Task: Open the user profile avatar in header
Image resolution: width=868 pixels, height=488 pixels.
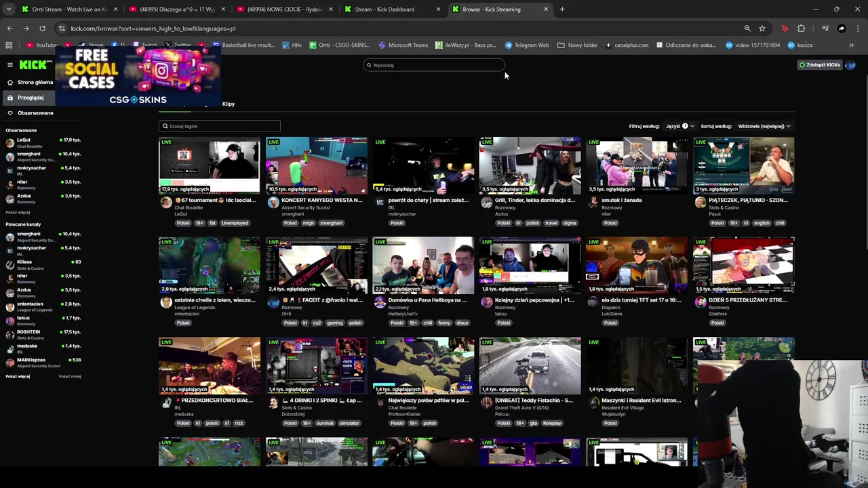Action: coord(850,65)
